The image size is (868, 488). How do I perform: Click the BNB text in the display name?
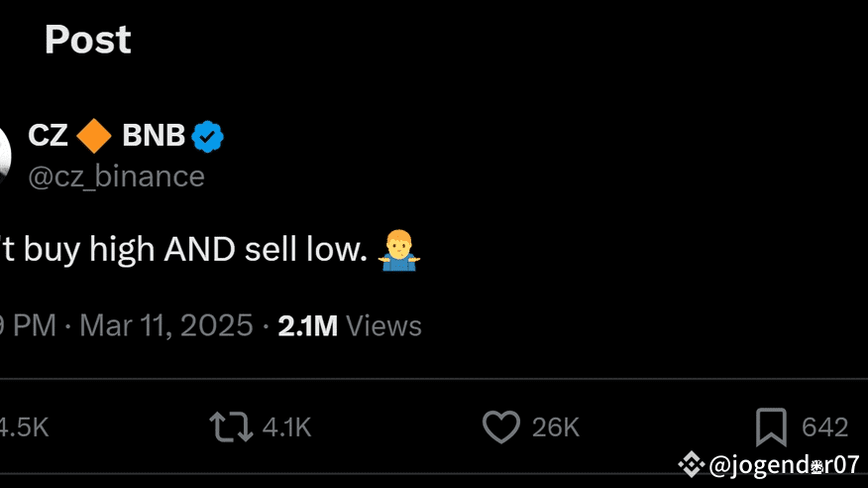tap(154, 136)
